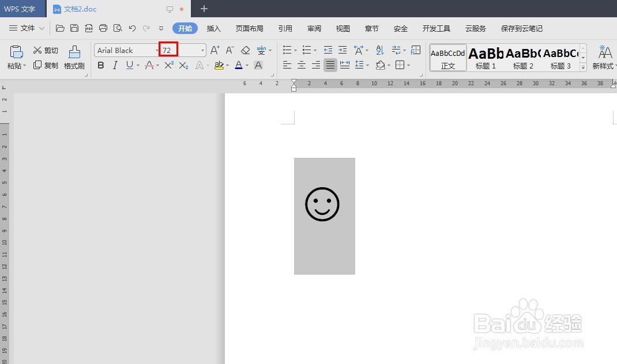This screenshot has height=364, width=617.
Task: Expand the Arial Black font name dropdown
Action: (x=157, y=50)
